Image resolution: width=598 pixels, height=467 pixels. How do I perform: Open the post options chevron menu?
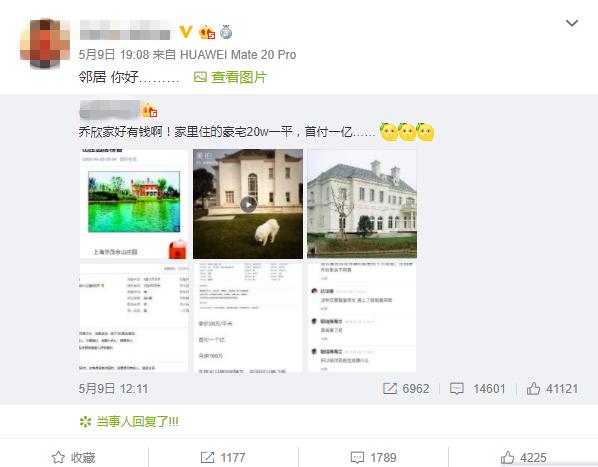(x=572, y=23)
